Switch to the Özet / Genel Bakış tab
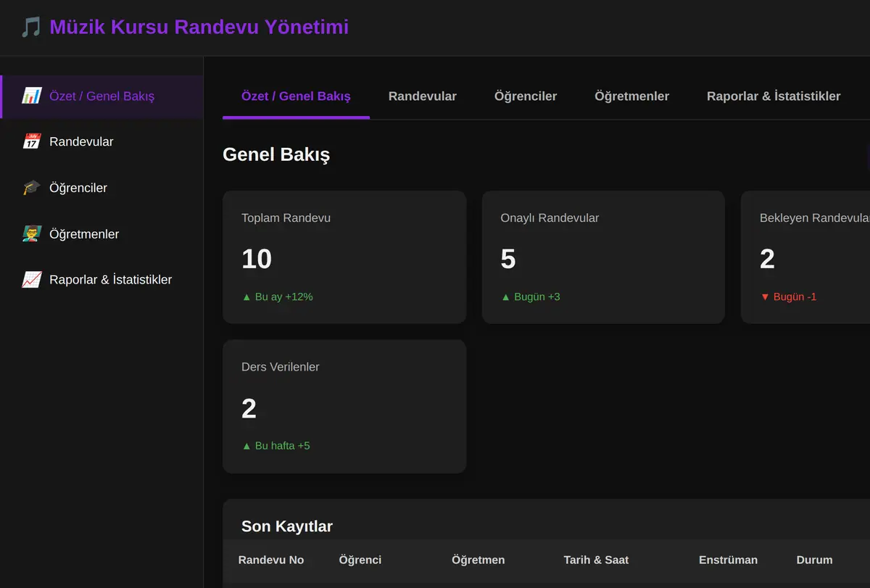 [x=296, y=96]
